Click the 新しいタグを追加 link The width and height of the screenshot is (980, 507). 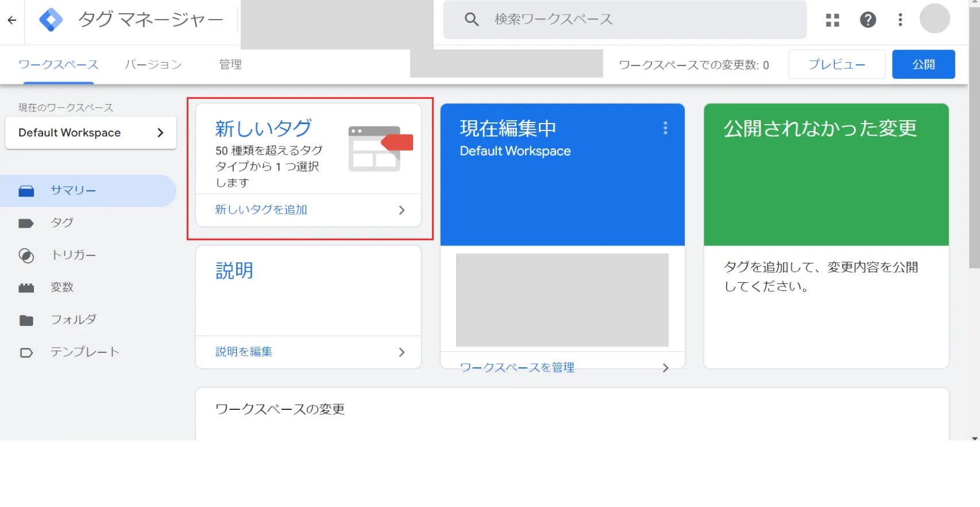click(261, 210)
